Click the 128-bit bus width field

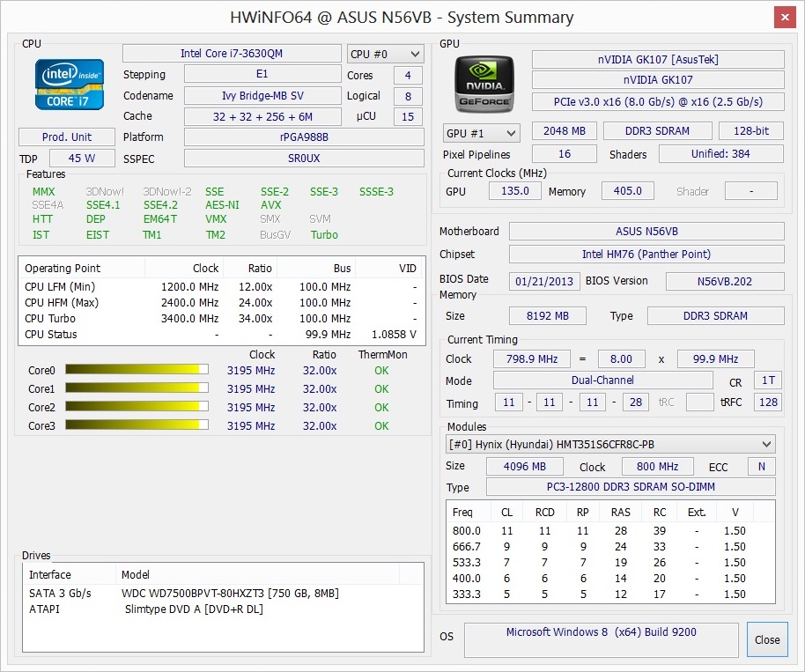click(751, 131)
